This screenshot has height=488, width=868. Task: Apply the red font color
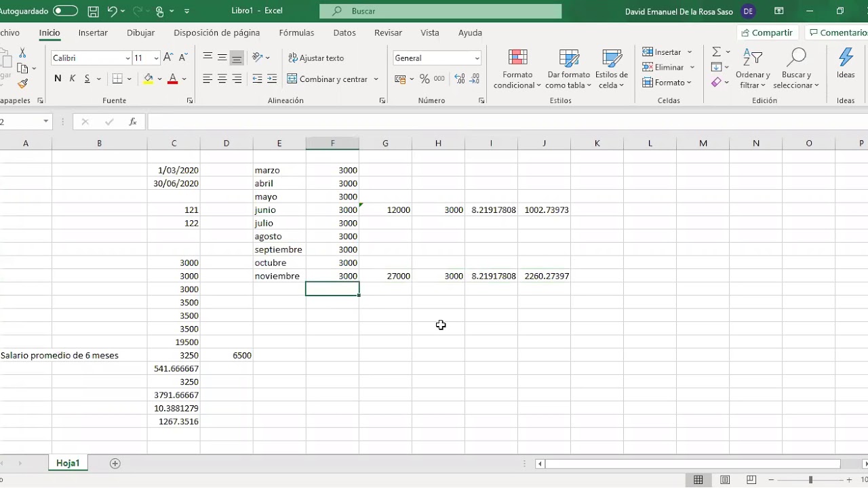172,79
